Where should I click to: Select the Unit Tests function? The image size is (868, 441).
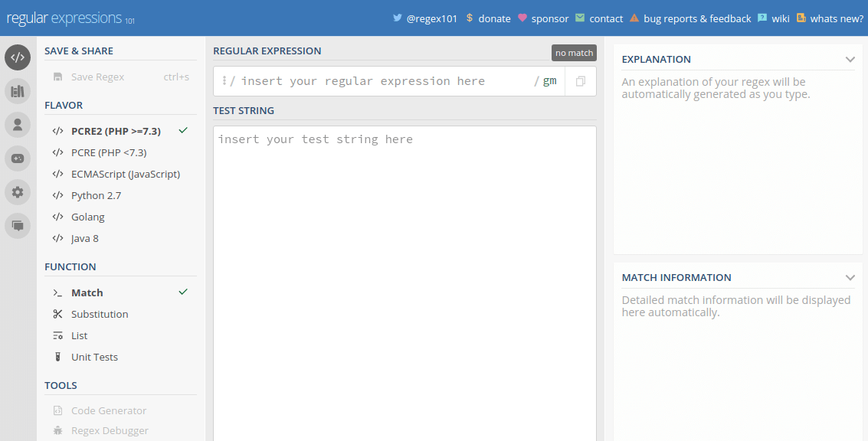point(95,357)
